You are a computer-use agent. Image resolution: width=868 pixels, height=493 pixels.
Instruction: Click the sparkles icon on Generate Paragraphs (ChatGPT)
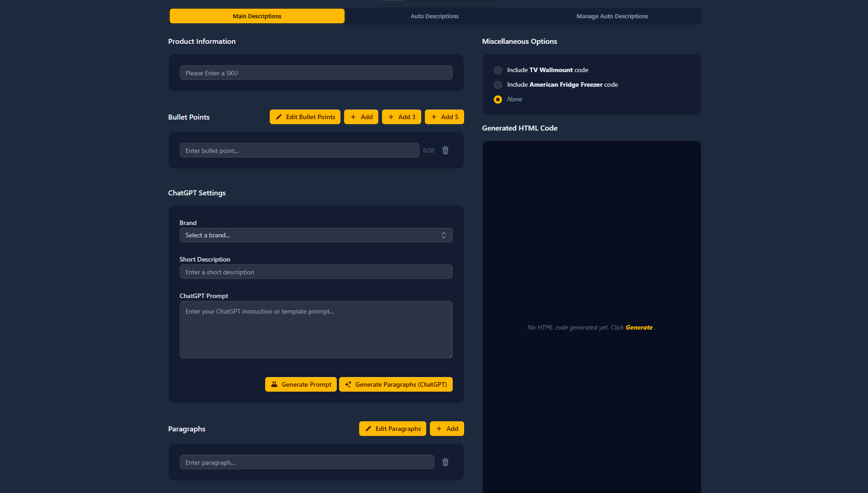[348, 384]
